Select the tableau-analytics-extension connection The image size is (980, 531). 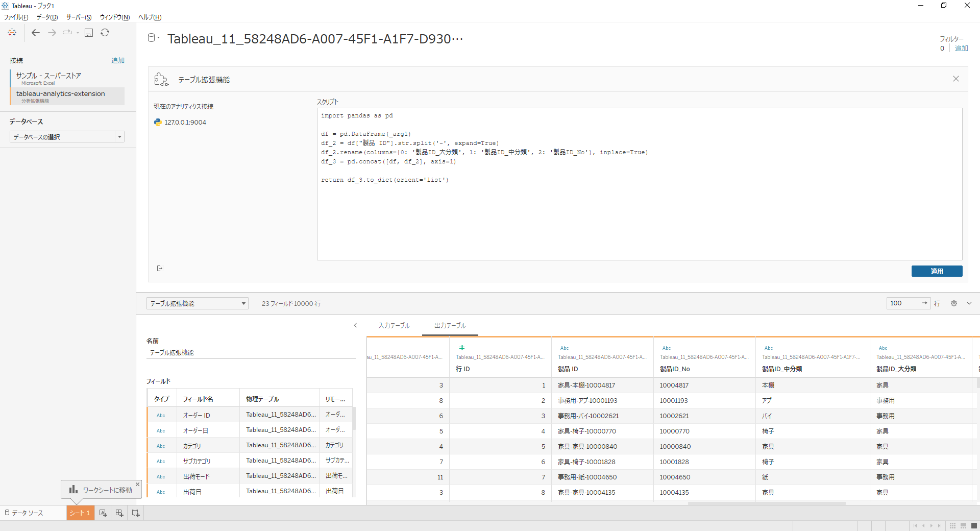tap(67, 96)
